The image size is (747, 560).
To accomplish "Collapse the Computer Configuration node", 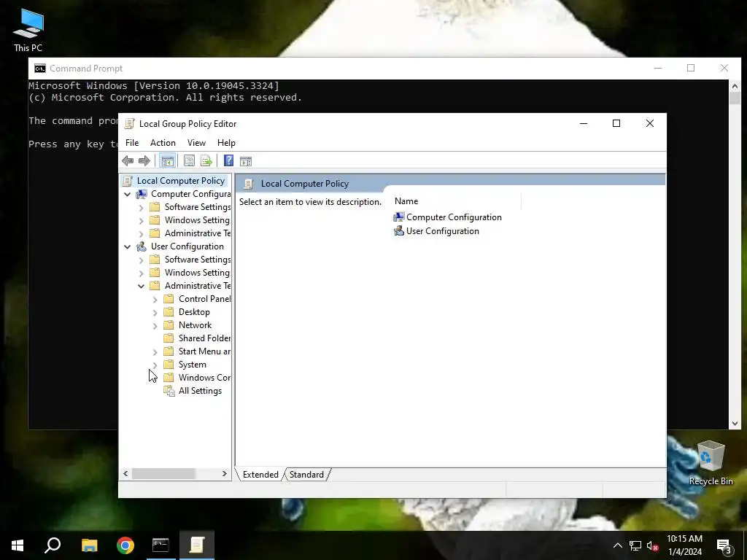I will 127,194.
